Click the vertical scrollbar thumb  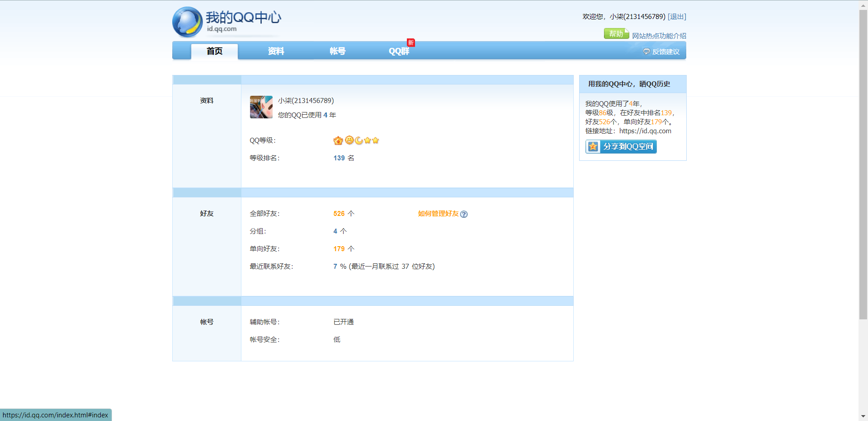pos(863,165)
